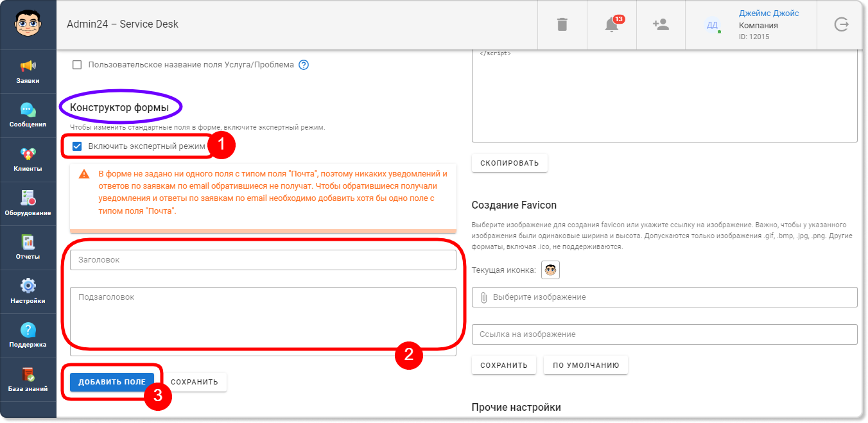Go to Клиенты in sidebar

click(28, 160)
